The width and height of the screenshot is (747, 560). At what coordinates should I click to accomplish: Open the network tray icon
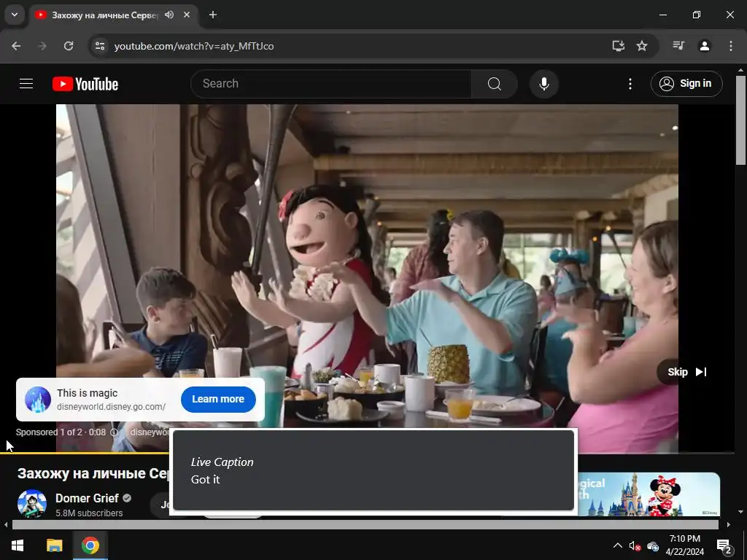[x=653, y=545]
